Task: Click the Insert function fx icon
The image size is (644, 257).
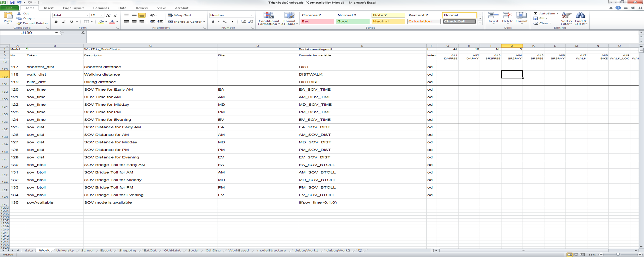Action: coord(83,33)
